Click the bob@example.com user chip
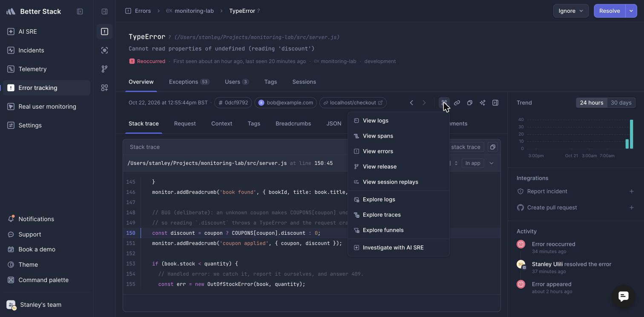The height and width of the screenshot is (317, 644). 286,103
